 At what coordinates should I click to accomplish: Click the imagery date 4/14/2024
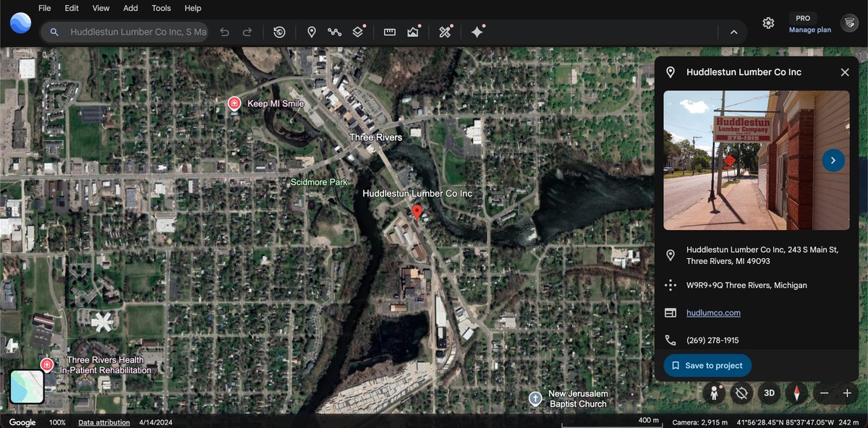[x=156, y=422]
